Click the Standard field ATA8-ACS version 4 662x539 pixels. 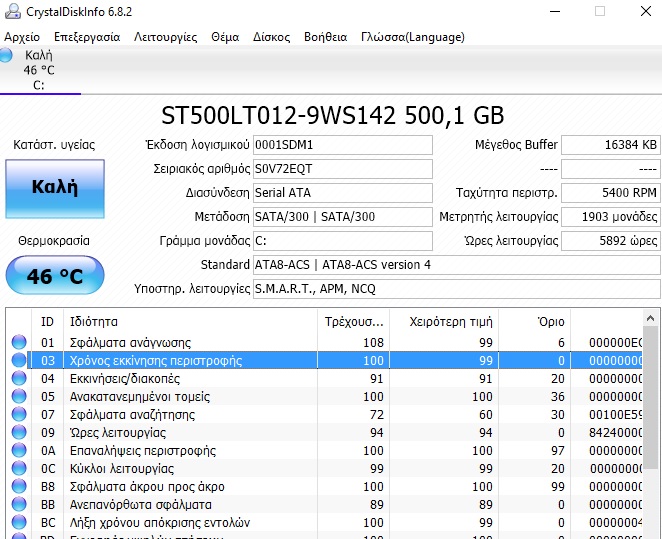pyautogui.click(x=457, y=265)
